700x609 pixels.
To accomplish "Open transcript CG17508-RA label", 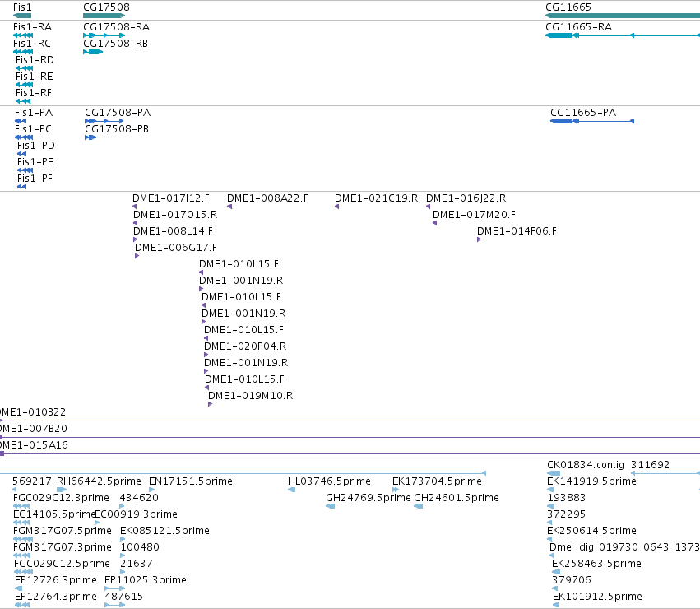I will click(117, 27).
